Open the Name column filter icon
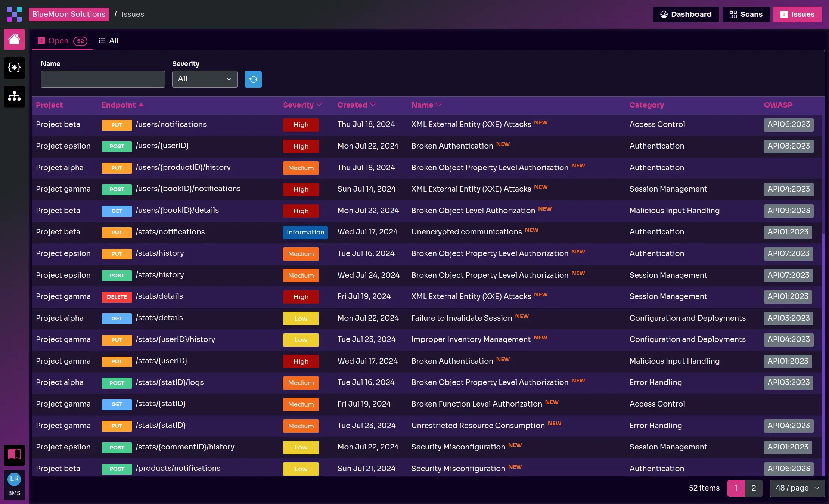 (x=439, y=105)
